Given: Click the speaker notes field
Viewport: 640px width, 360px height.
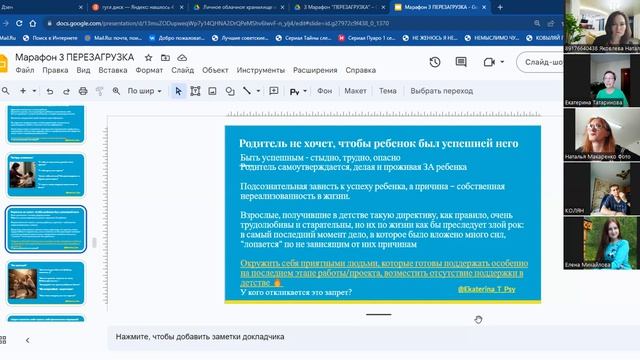Looking at the screenshot, I should click(373, 337).
